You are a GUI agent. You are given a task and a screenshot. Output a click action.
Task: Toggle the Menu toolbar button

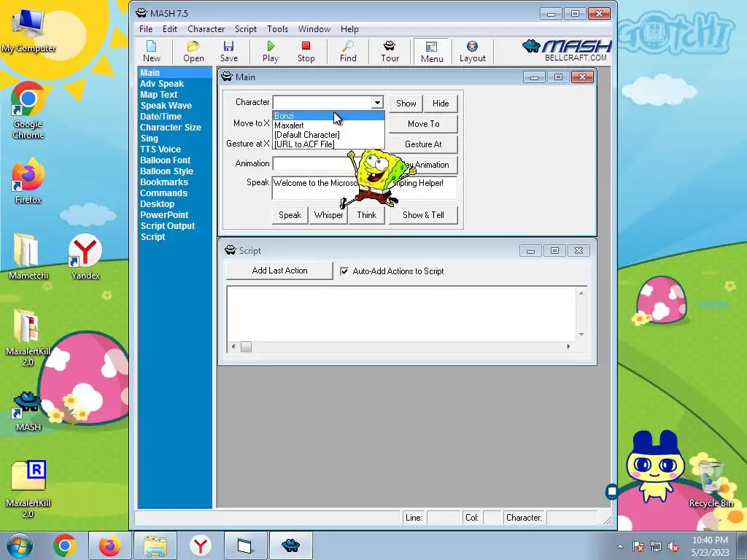[x=432, y=52]
